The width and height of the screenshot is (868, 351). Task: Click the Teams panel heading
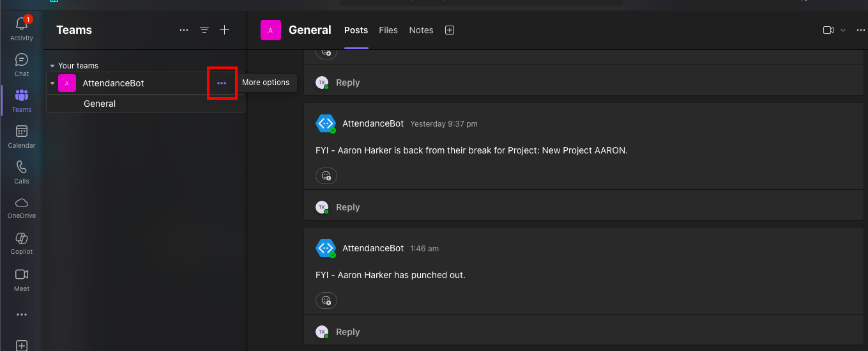(x=74, y=30)
